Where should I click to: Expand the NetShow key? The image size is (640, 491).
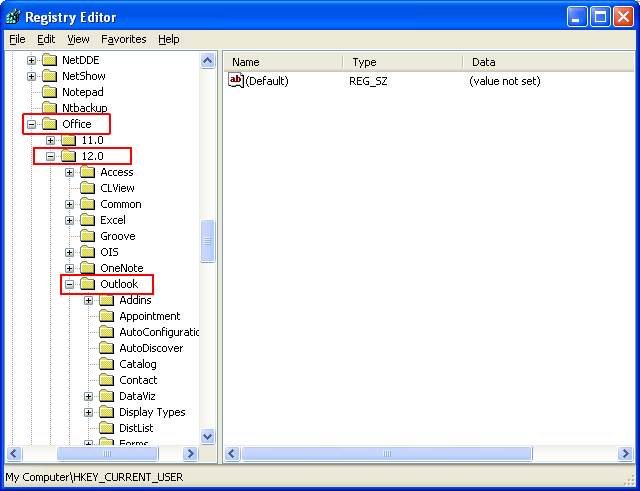coord(31,76)
